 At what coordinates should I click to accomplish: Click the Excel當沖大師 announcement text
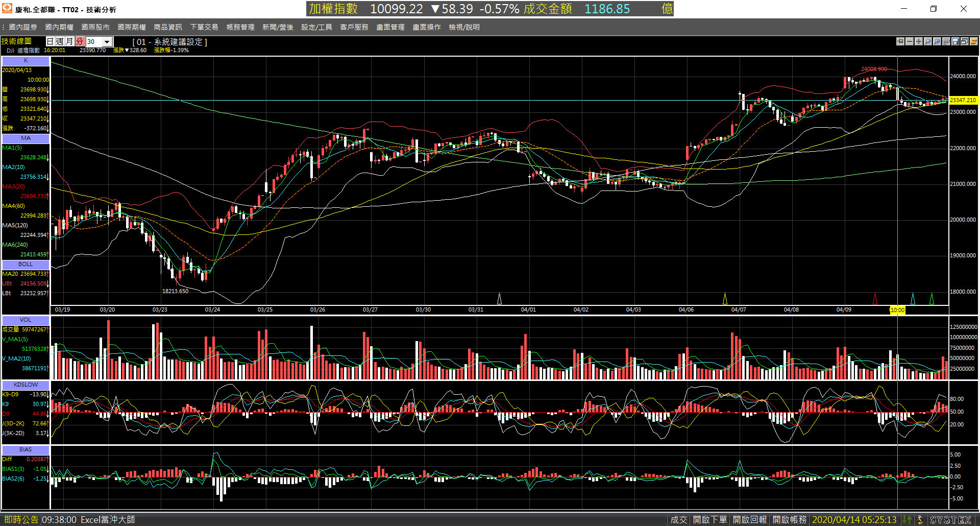tap(108, 520)
